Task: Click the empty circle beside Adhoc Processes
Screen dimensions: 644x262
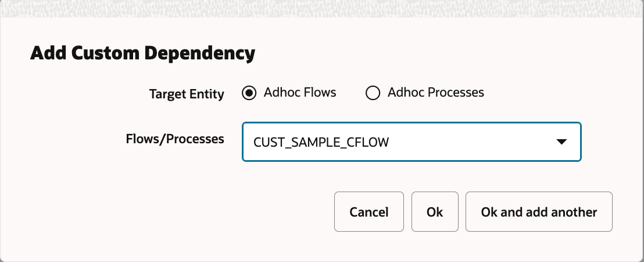Action: pos(373,93)
